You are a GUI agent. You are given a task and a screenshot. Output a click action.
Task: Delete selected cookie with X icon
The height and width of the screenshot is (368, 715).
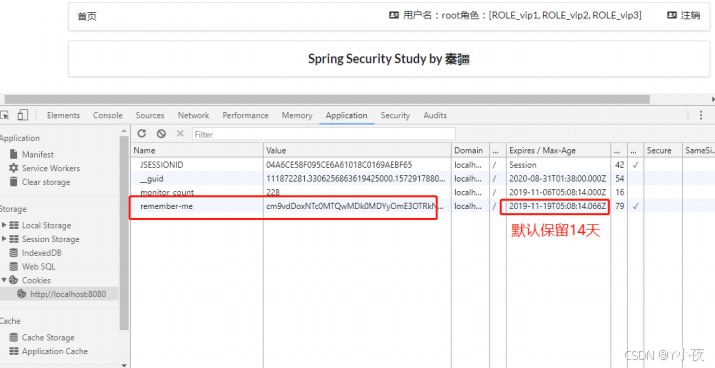pos(180,134)
